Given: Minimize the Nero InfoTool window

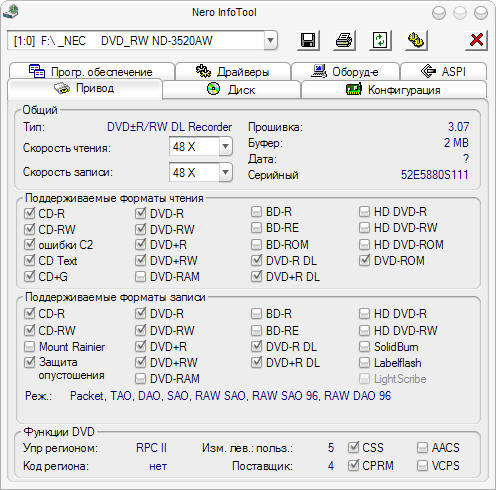Looking at the screenshot, I should (x=439, y=13).
